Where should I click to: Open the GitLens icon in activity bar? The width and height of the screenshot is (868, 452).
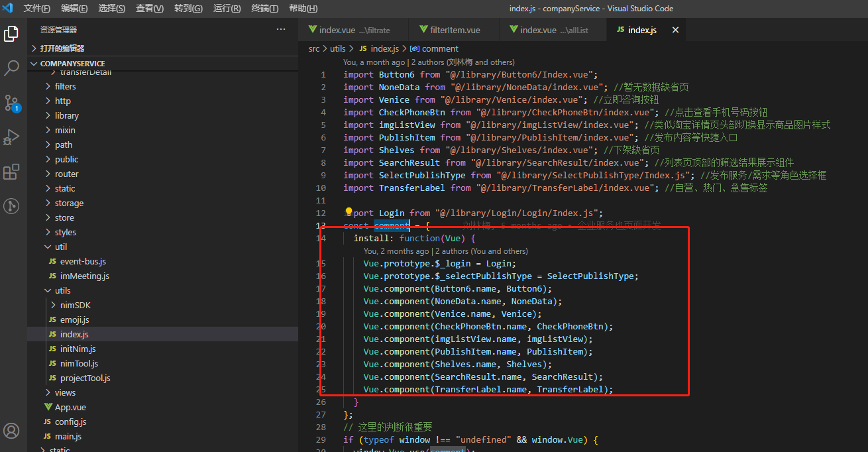(x=11, y=206)
